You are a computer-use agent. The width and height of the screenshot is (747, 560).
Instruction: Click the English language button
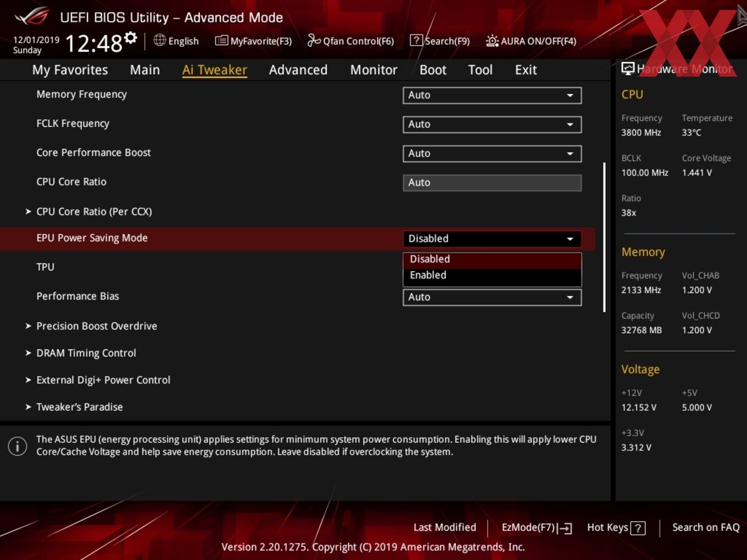pyautogui.click(x=176, y=41)
